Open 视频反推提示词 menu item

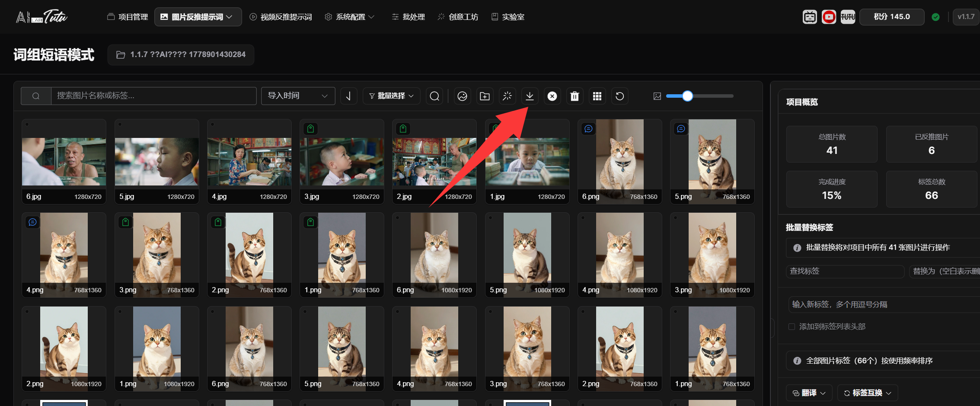pos(281,17)
